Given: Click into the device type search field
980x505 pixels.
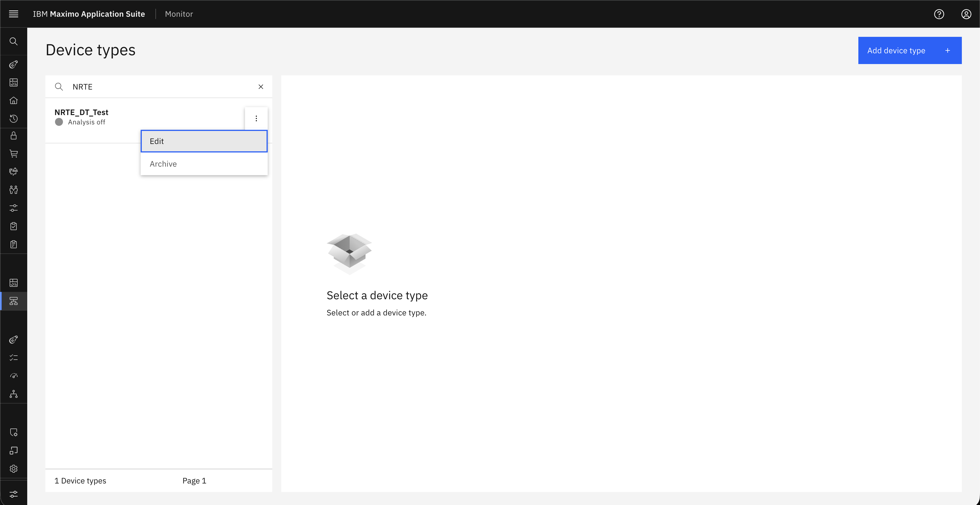Looking at the screenshot, I should 159,87.
